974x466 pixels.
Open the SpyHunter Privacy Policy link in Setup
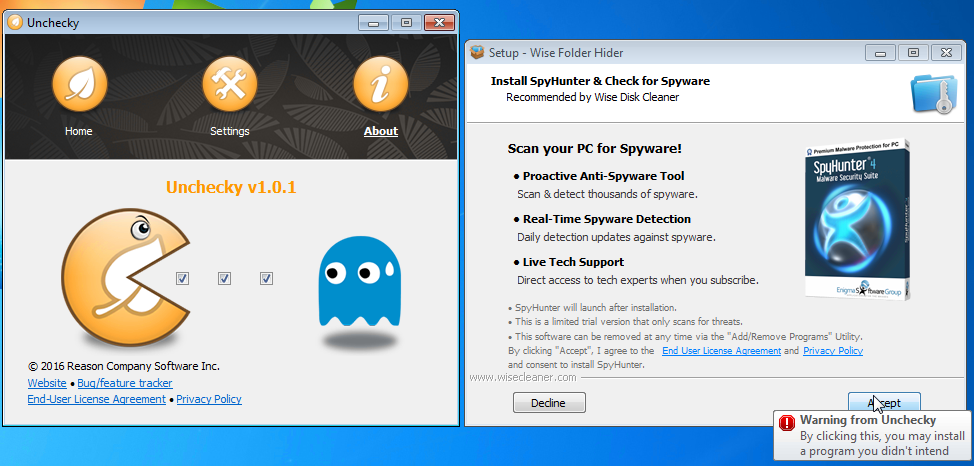coord(833,351)
